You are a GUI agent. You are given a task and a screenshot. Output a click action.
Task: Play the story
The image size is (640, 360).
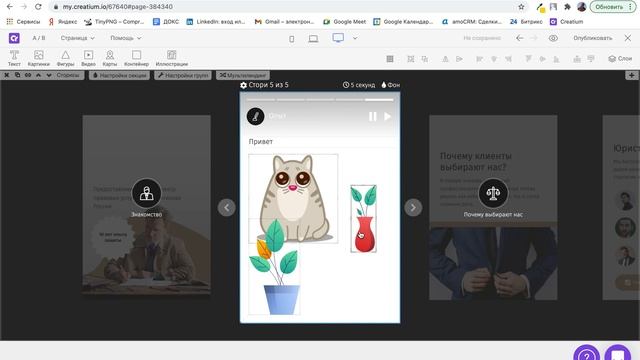pos(387,116)
